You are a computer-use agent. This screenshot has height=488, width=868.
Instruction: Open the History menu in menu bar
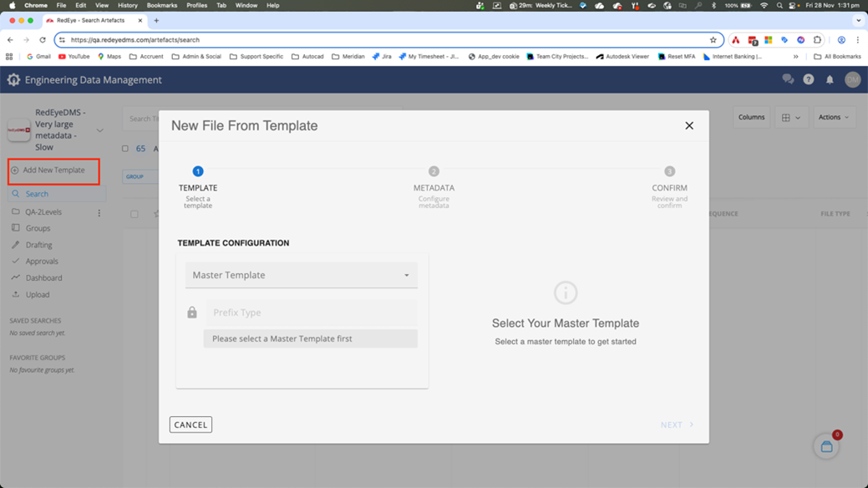tap(127, 5)
